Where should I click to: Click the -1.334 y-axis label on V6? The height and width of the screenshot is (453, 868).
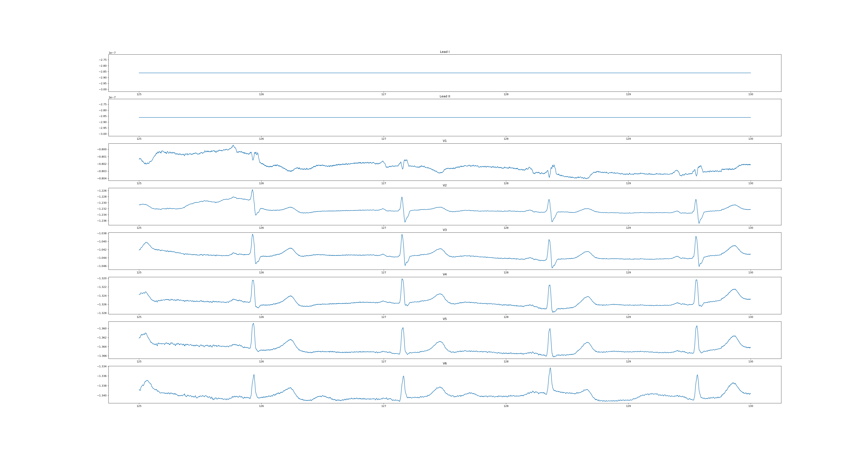[101, 366]
